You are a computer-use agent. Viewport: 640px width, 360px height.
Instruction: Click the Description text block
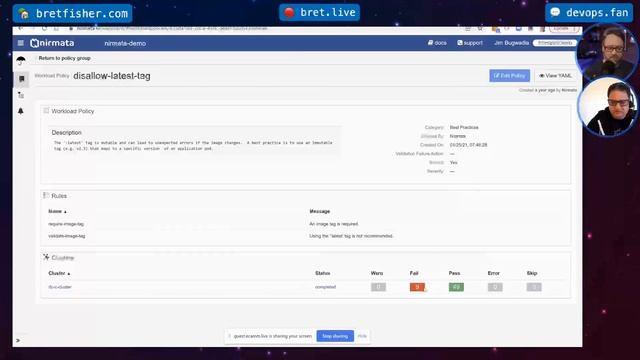coord(193,146)
